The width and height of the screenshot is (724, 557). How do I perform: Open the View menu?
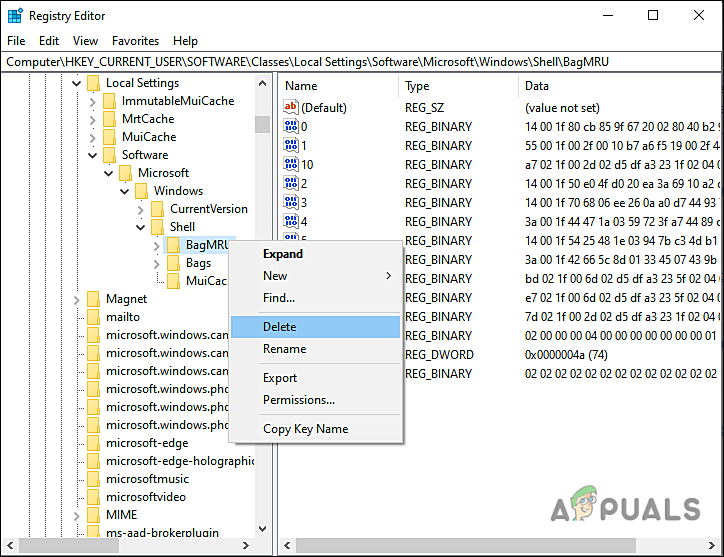tap(85, 41)
